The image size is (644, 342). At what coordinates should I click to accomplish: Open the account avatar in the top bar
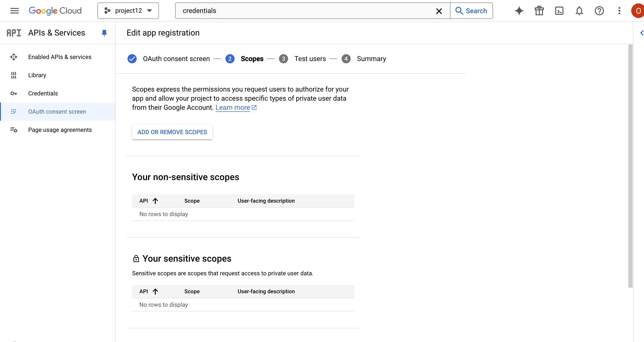click(x=638, y=11)
